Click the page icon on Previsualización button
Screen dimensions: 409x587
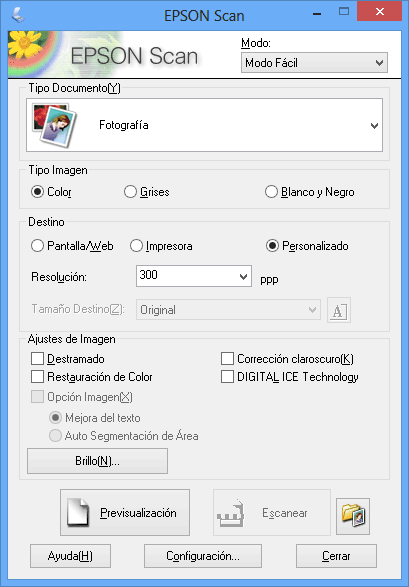78,513
